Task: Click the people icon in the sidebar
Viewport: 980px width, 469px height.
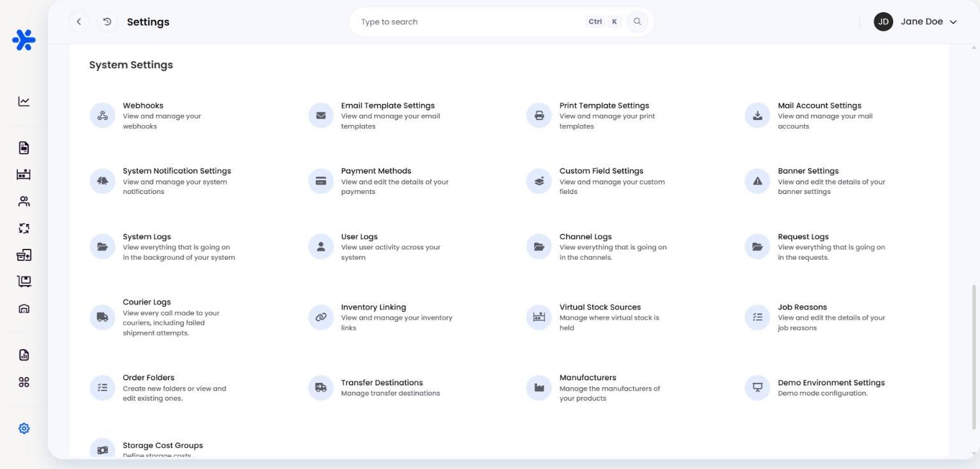Action: (24, 202)
